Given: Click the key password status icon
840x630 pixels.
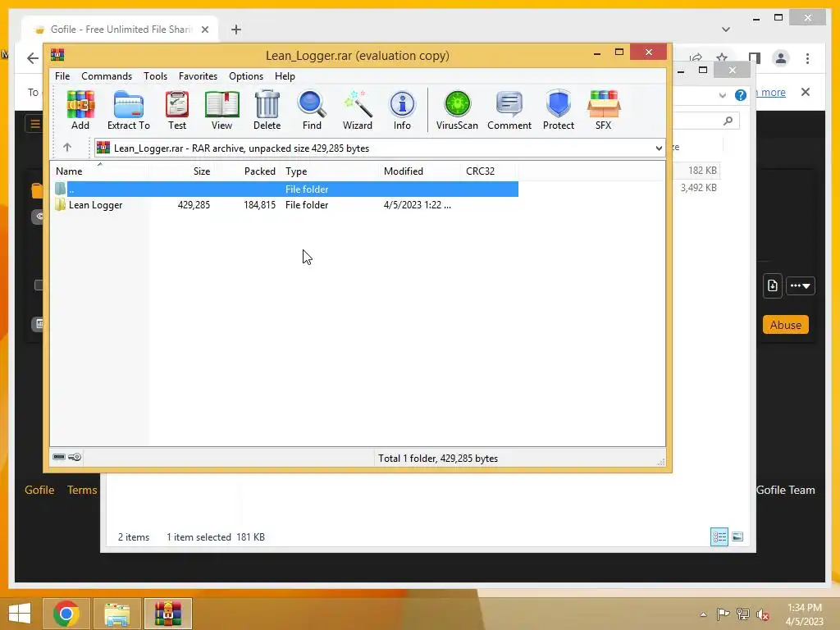Looking at the screenshot, I should point(75,457).
